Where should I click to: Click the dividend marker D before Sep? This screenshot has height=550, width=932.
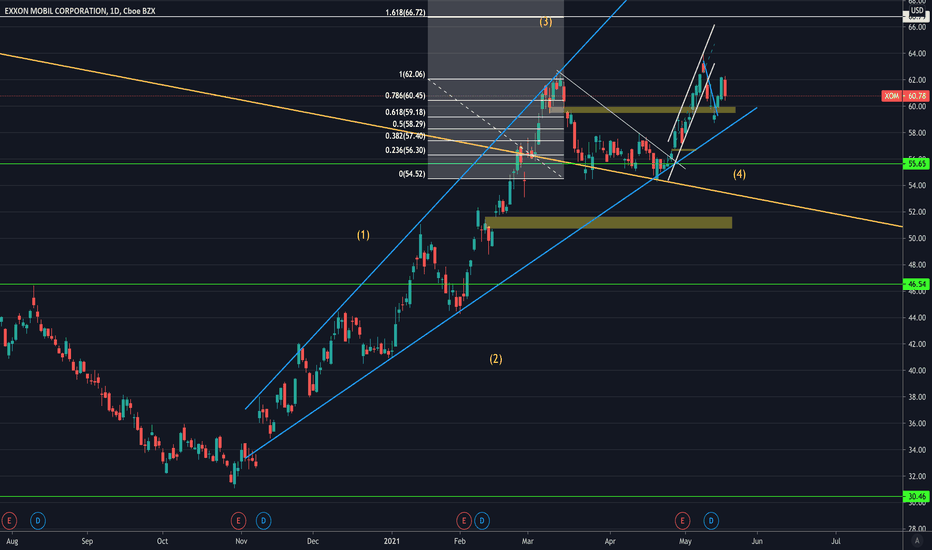(37, 521)
